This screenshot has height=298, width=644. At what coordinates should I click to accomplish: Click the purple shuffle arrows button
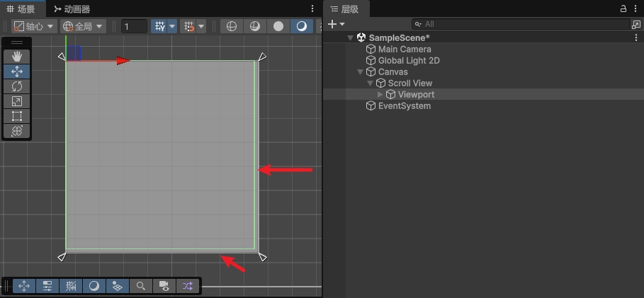pos(187,286)
